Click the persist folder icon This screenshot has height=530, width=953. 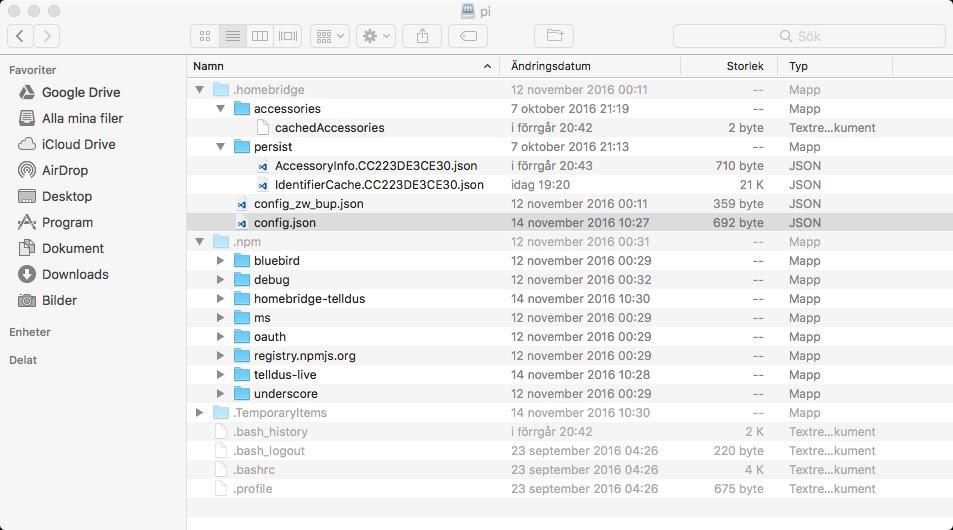point(242,146)
